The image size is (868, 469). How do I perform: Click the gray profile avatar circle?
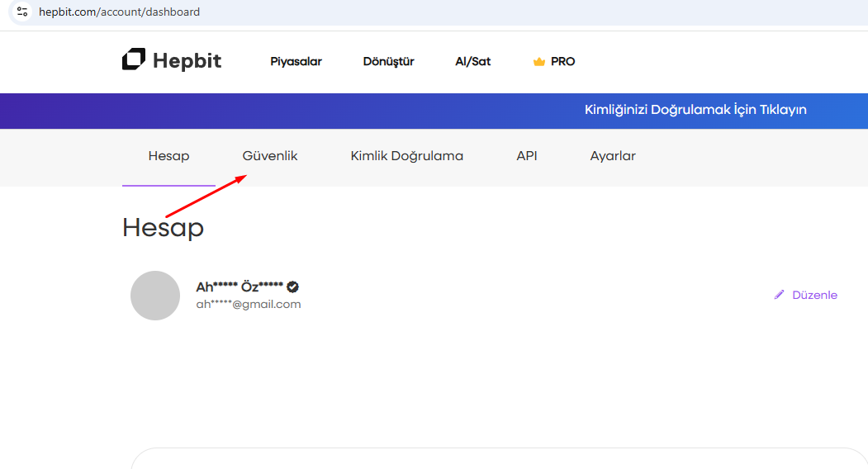point(155,296)
